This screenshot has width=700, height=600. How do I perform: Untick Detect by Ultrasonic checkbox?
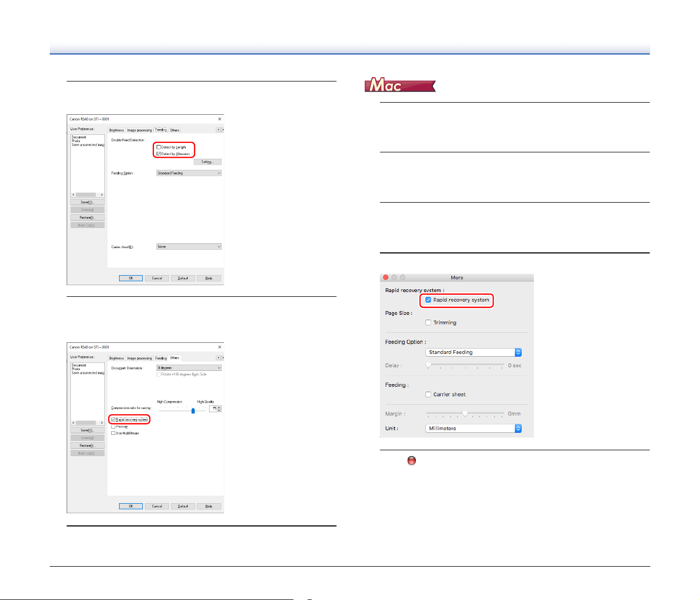[159, 154]
